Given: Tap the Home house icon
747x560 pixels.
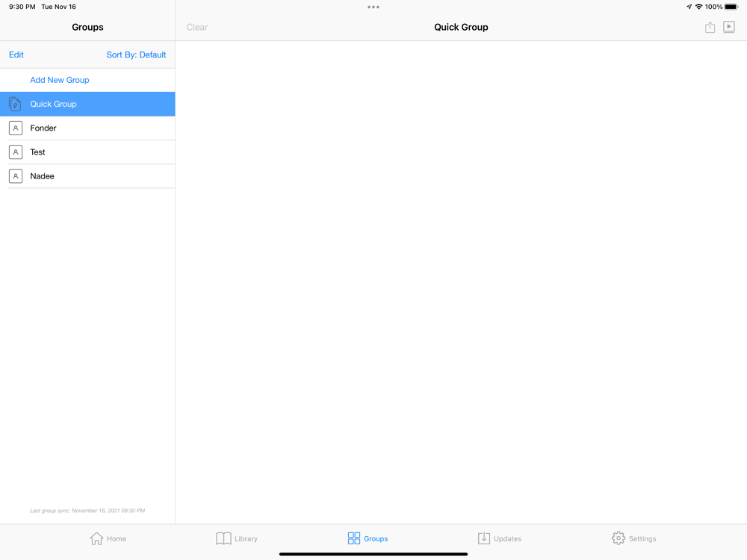Looking at the screenshot, I should 96,538.
